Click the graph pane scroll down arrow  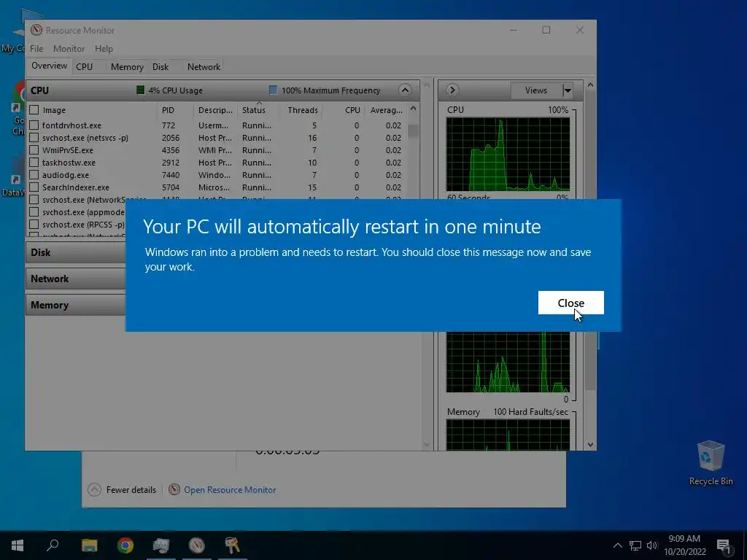point(590,445)
